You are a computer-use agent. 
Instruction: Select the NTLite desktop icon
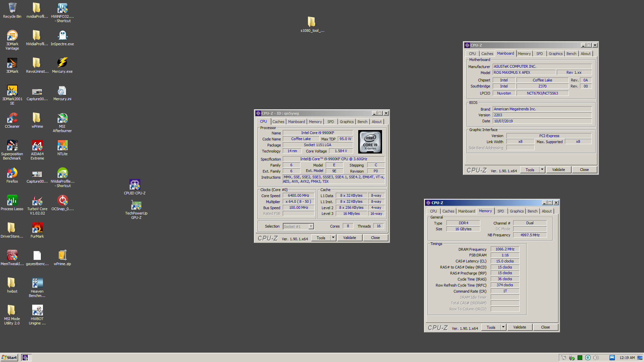62,145
